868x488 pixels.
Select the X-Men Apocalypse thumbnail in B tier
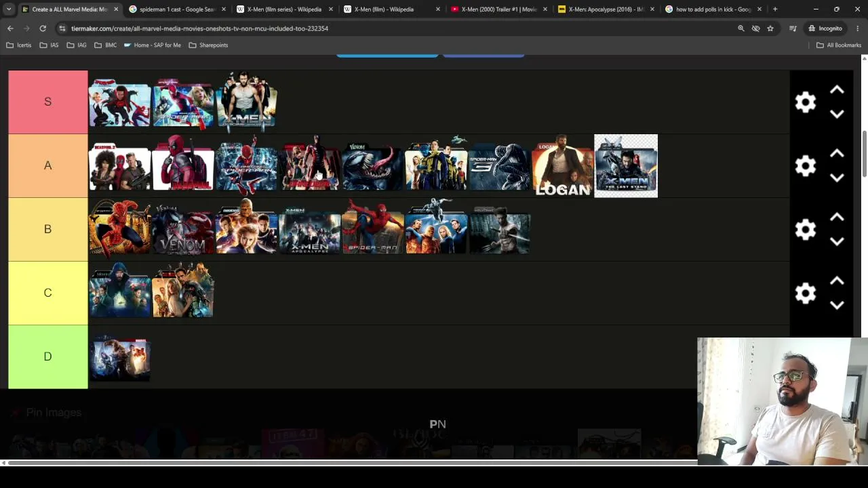[310, 230]
